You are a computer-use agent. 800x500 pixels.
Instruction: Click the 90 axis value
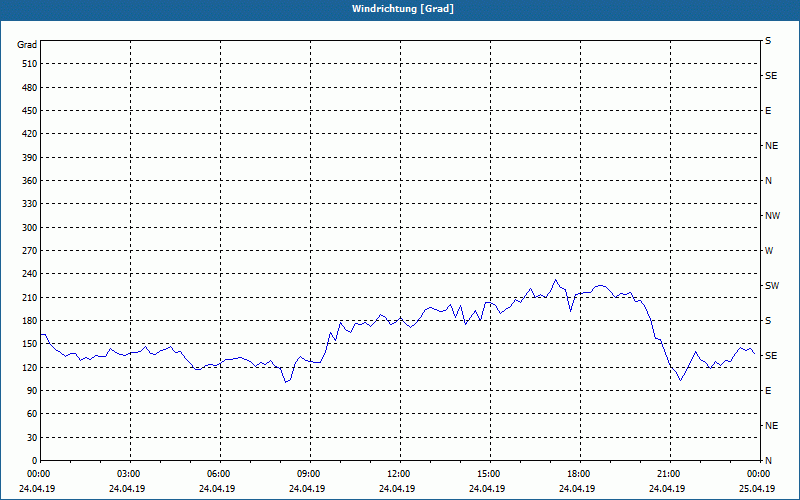tap(32, 391)
